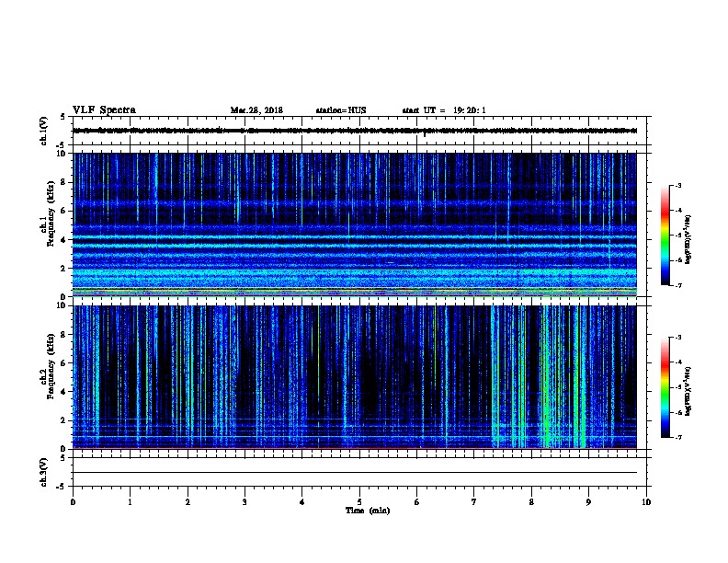
Task: Click the "2" kHz tick on ch.2 axis
Action: [x=63, y=420]
